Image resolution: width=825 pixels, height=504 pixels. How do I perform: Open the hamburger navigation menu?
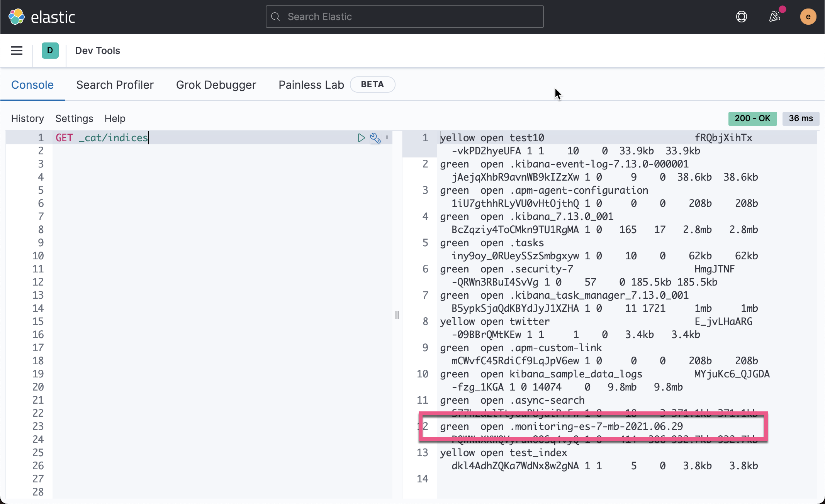coord(16,51)
